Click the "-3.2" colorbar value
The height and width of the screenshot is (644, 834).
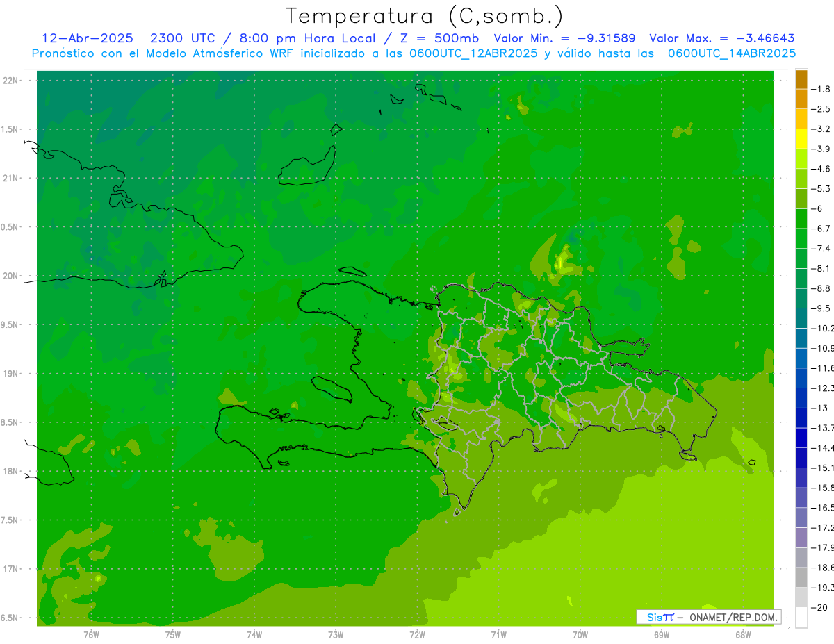pos(821,129)
